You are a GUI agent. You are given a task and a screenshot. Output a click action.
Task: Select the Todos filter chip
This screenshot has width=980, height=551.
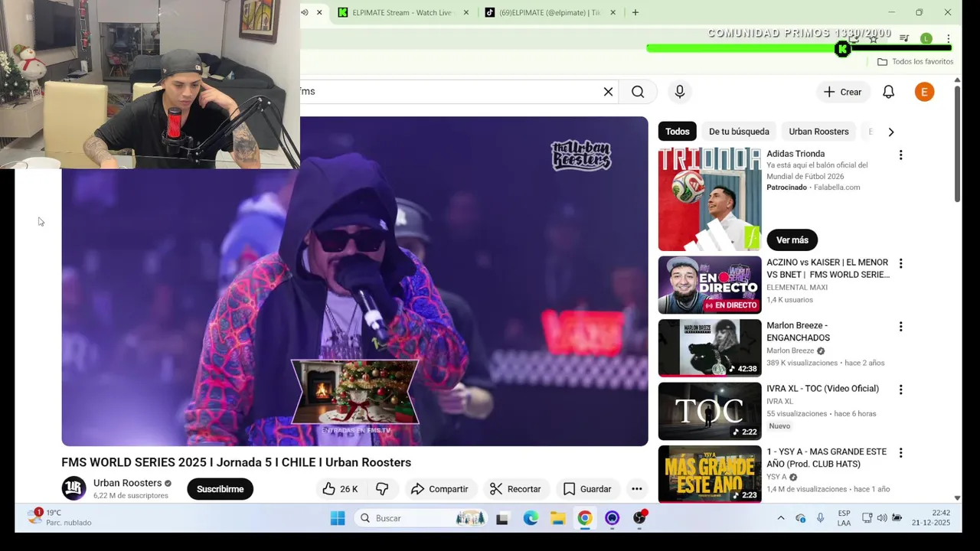677,132
